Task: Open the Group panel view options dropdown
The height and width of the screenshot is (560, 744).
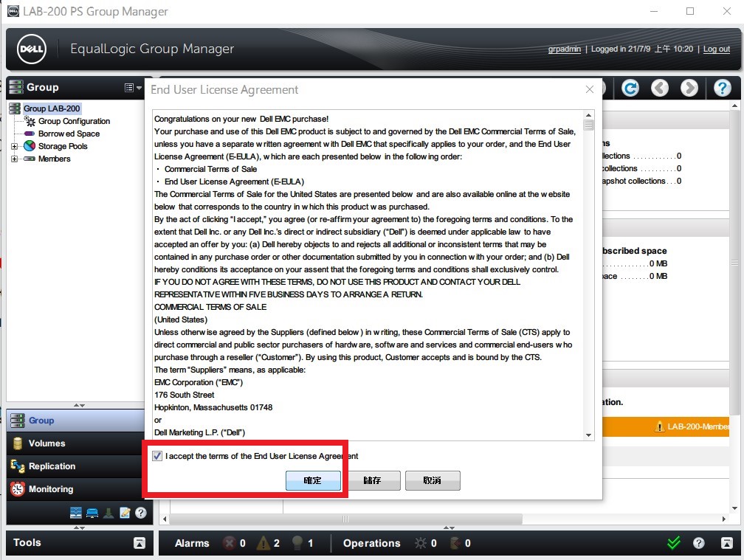Action: click(134, 88)
